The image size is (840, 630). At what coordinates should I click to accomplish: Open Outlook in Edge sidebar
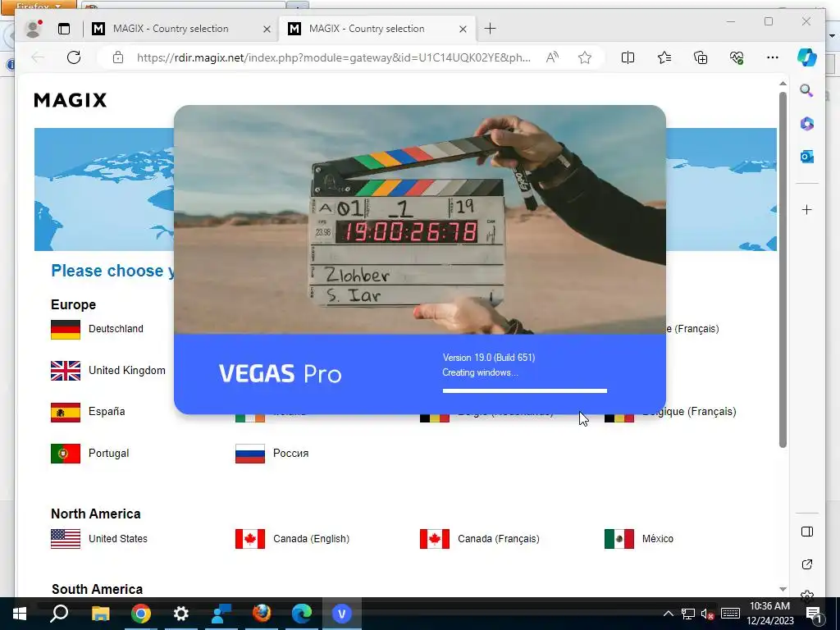pyautogui.click(x=807, y=157)
